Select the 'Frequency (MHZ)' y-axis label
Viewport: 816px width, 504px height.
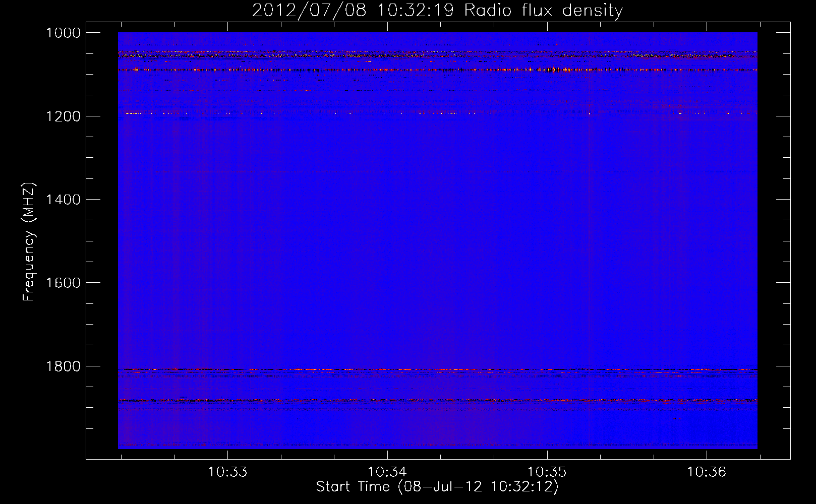pos(29,241)
